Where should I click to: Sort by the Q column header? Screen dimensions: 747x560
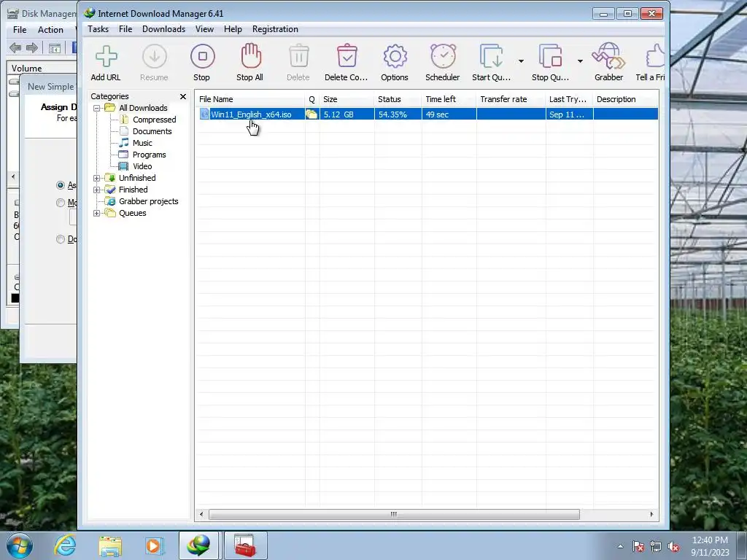click(312, 99)
